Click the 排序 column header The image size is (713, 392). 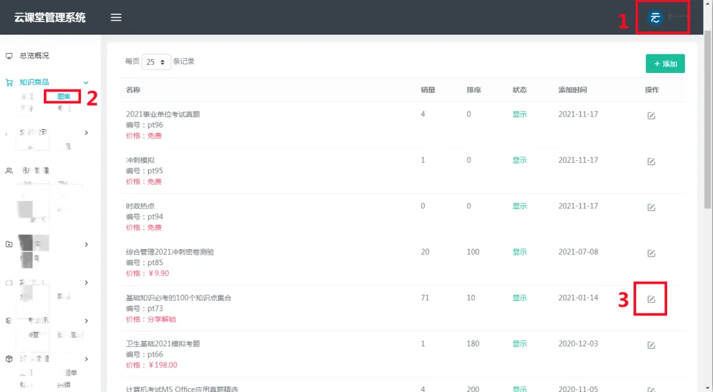pyautogui.click(x=474, y=90)
